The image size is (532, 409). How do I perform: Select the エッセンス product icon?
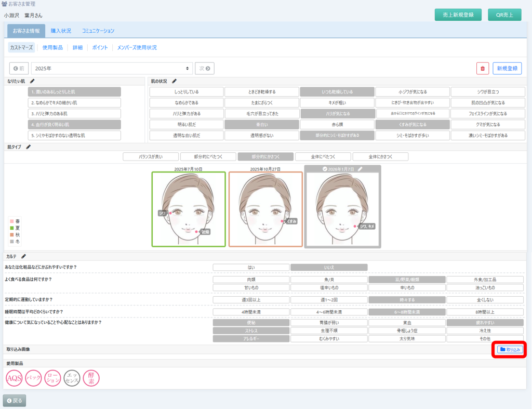pos(72,378)
